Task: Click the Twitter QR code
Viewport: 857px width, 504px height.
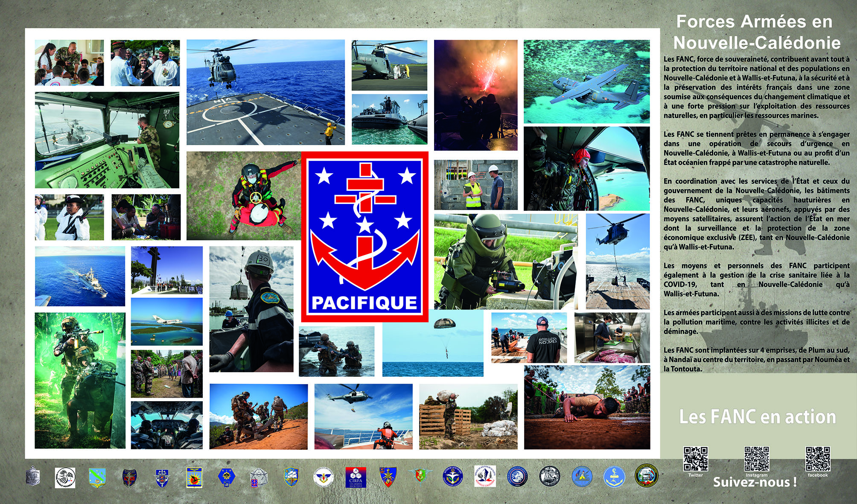Action: tap(695, 458)
